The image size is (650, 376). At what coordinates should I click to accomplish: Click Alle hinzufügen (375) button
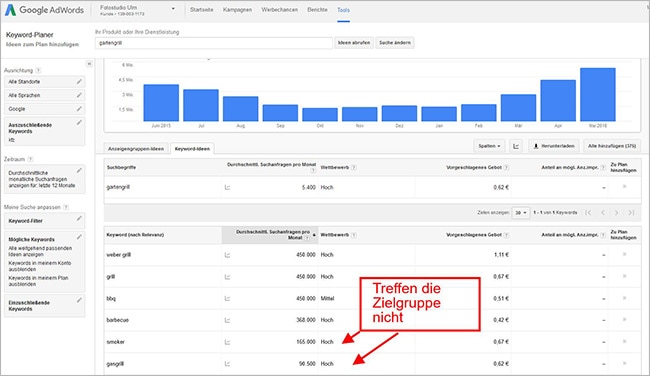click(x=612, y=146)
